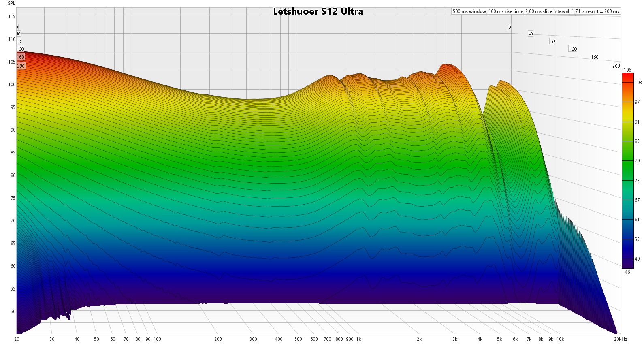
Task: Click the 40 Hz frequency axis label
Action: [77, 339]
